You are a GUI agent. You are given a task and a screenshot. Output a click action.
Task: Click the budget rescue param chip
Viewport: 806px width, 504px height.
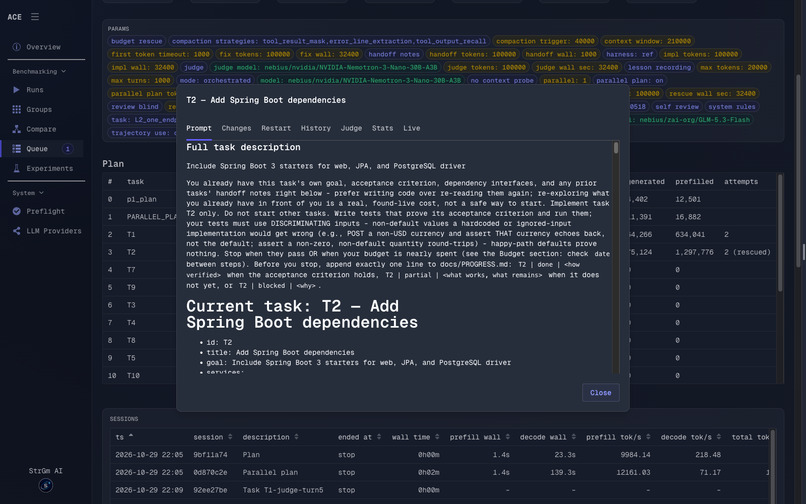click(136, 41)
